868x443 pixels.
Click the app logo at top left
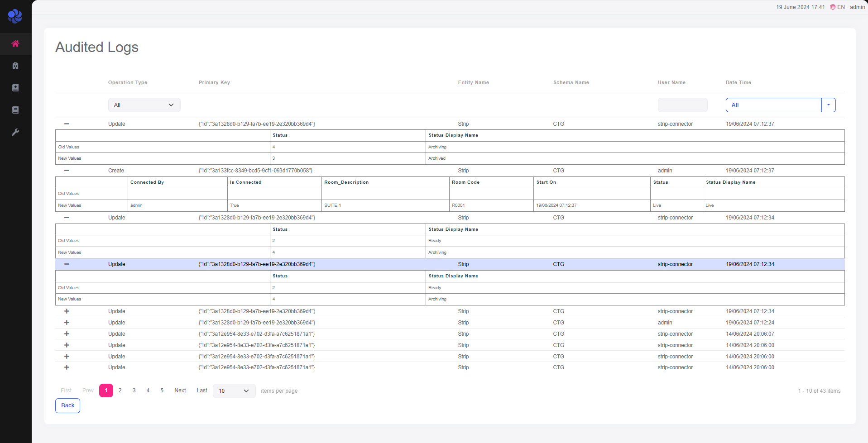point(15,16)
